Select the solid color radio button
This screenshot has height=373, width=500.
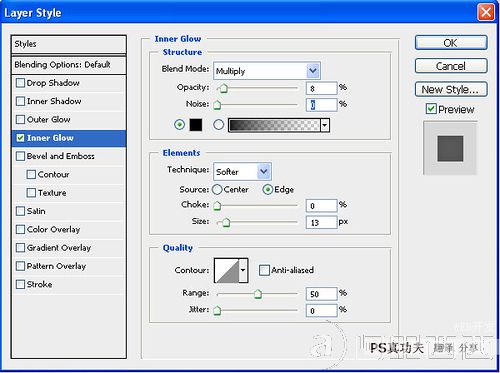pyautogui.click(x=179, y=125)
